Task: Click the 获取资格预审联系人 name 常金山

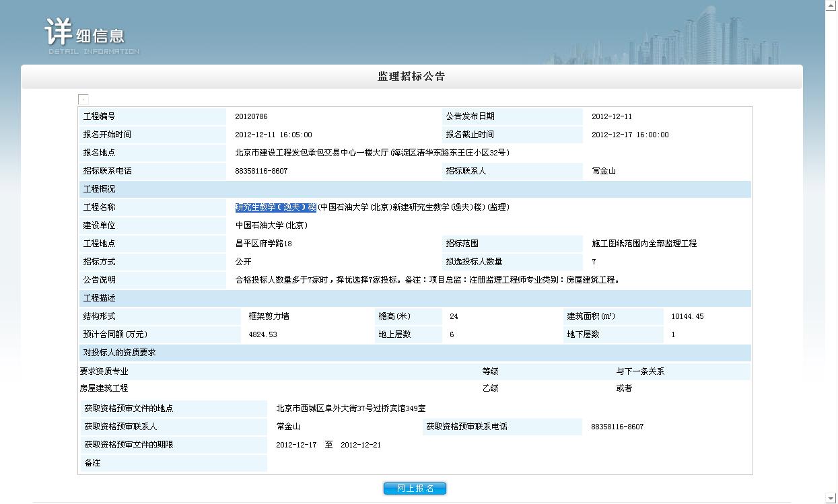Action: pyautogui.click(x=288, y=427)
